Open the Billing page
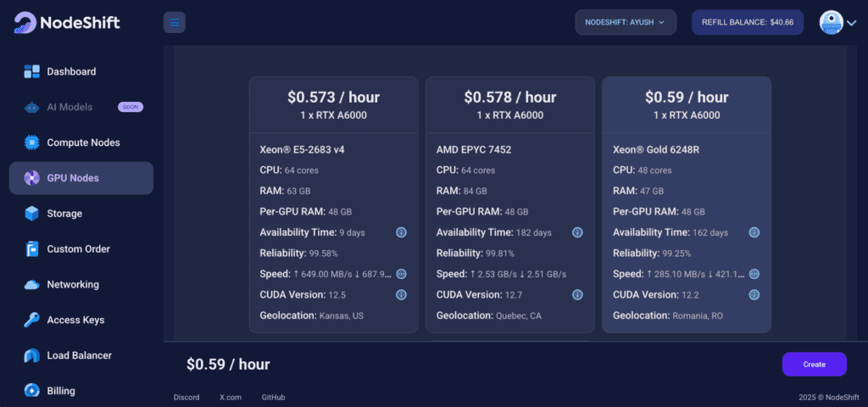Screen dimensions: 868x407 coord(81,390)
